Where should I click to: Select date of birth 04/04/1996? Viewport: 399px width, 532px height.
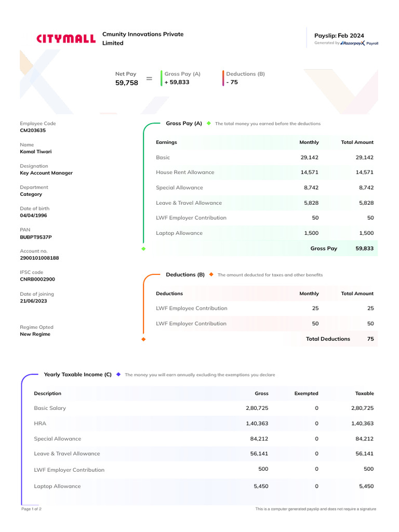point(33,216)
